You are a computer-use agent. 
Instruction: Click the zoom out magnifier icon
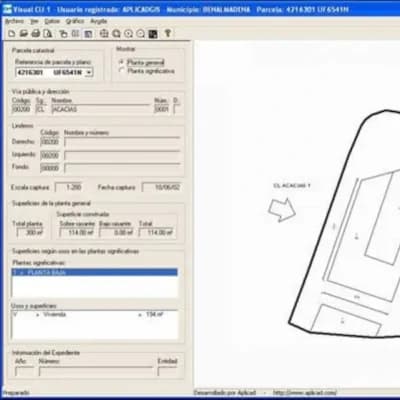click(141, 33)
